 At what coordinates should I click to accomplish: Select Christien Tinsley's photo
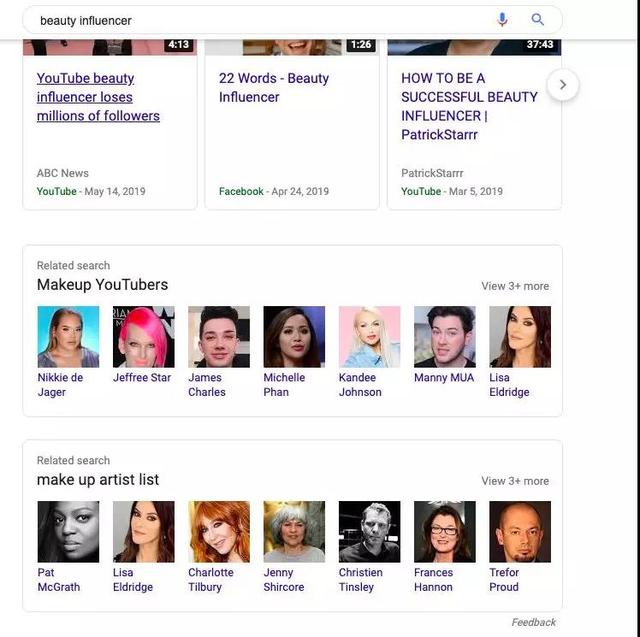point(369,532)
